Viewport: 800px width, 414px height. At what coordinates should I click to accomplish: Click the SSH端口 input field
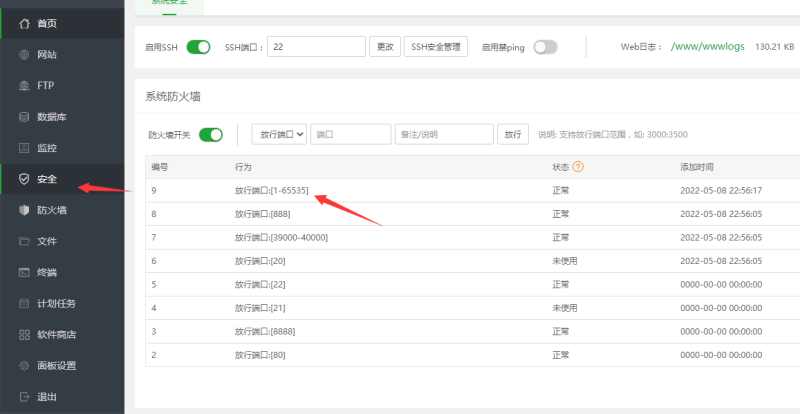point(316,46)
